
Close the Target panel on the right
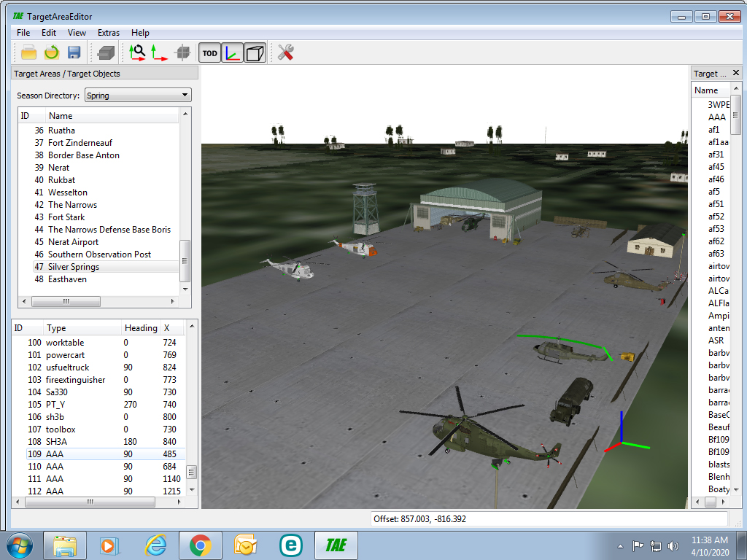click(736, 73)
